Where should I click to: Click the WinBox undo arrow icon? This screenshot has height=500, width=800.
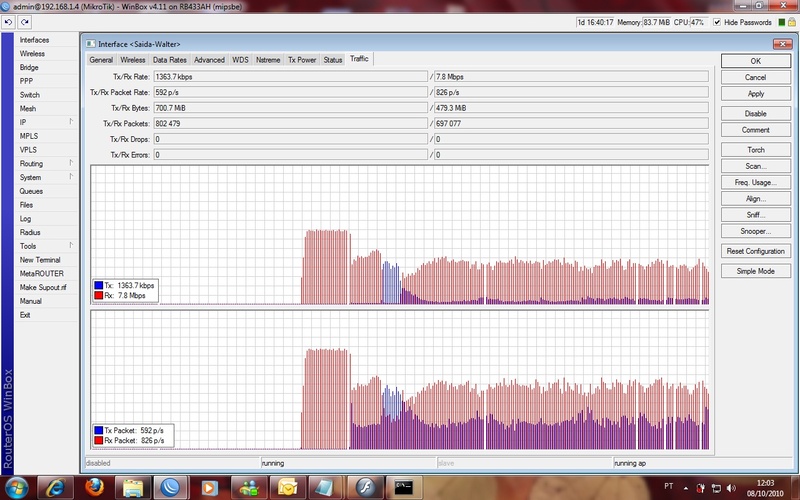point(8,22)
